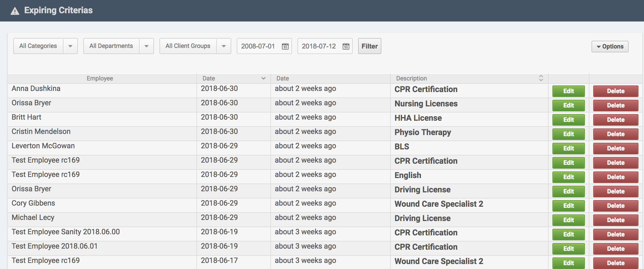The height and width of the screenshot is (269, 644).
Task: Open calendar picker for start date 2008-07-01
Action: pos(285,46)
